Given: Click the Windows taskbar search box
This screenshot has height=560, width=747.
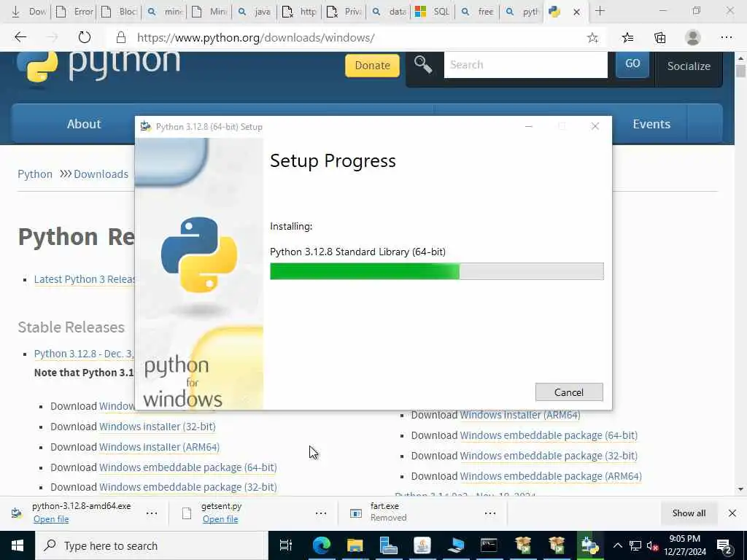Looking at the screenshot, I should click(x=152, y=545).
